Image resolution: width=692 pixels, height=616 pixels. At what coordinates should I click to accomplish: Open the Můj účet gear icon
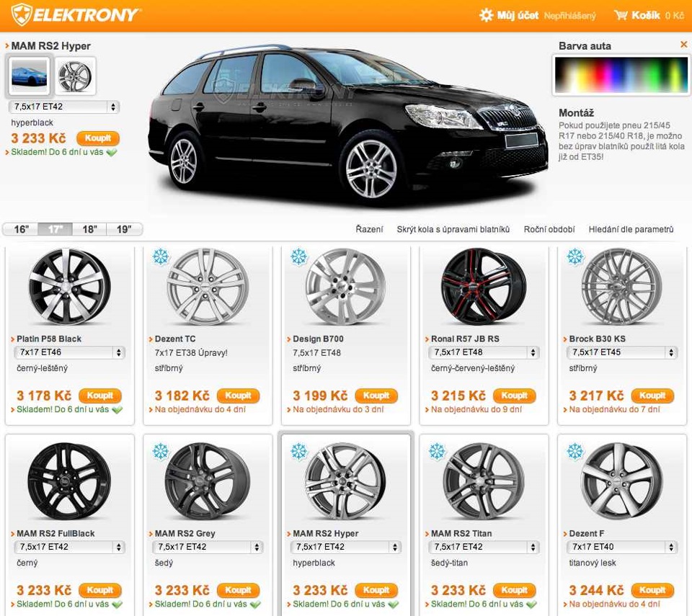(x=486, y=15)
